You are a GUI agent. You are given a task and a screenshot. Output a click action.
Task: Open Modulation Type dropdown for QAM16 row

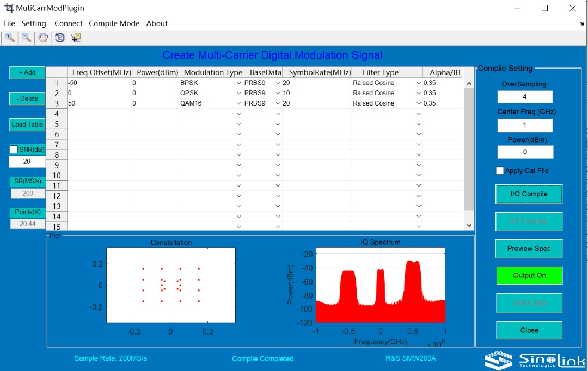[238, 103]
